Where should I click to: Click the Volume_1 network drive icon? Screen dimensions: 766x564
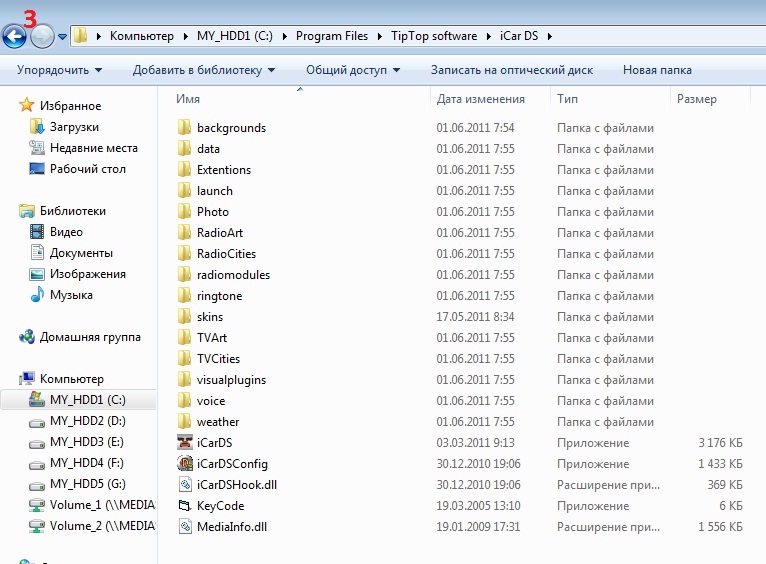point(37,505)
